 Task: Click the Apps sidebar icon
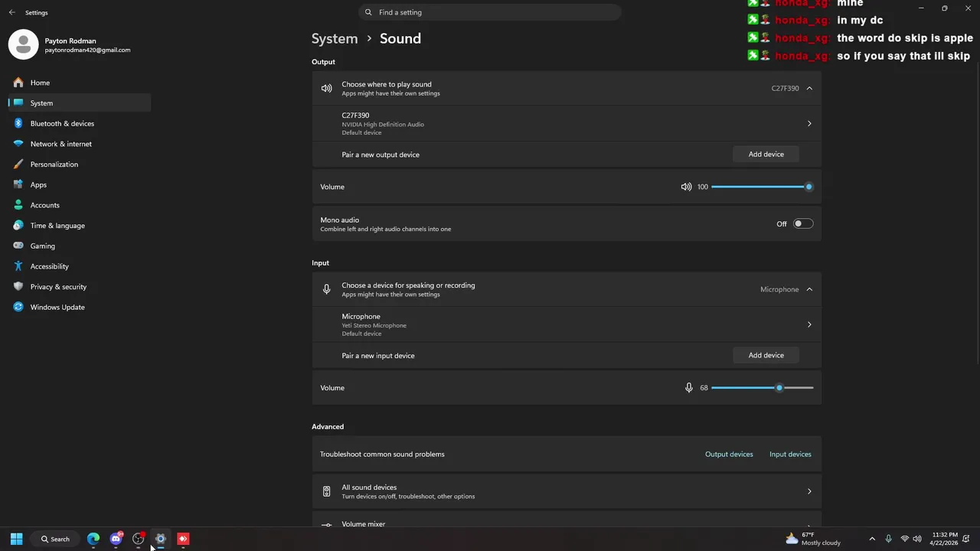tap(18, 184)
